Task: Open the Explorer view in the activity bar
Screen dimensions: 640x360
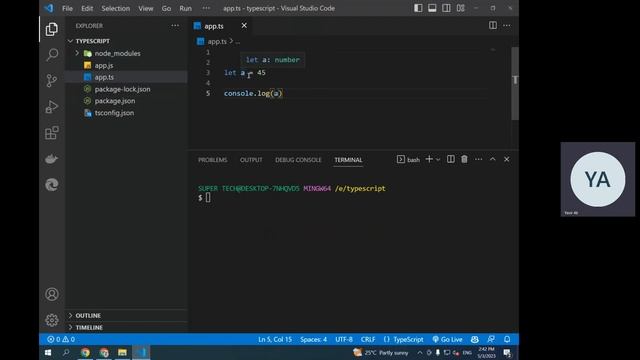Action: click(x=51, y=29)
